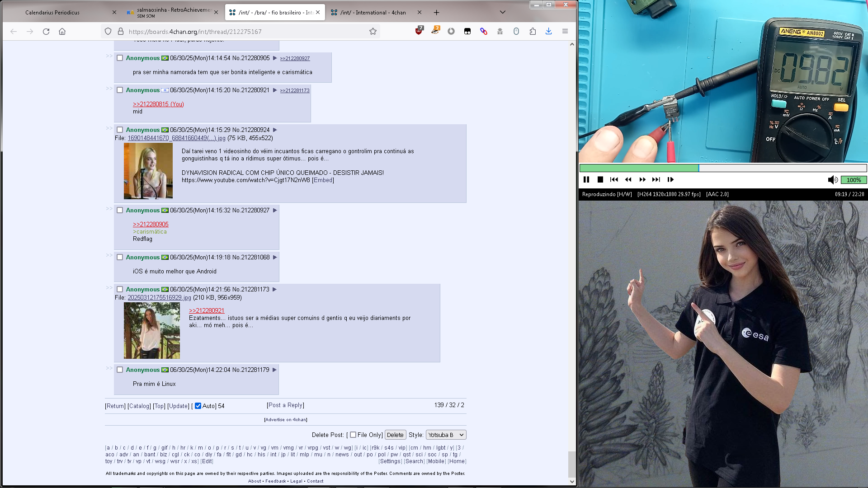Image resolution: width=868 pixels, height=488 pixels.
Task: Click the Delete post button
Action: (x=395, y=435)
